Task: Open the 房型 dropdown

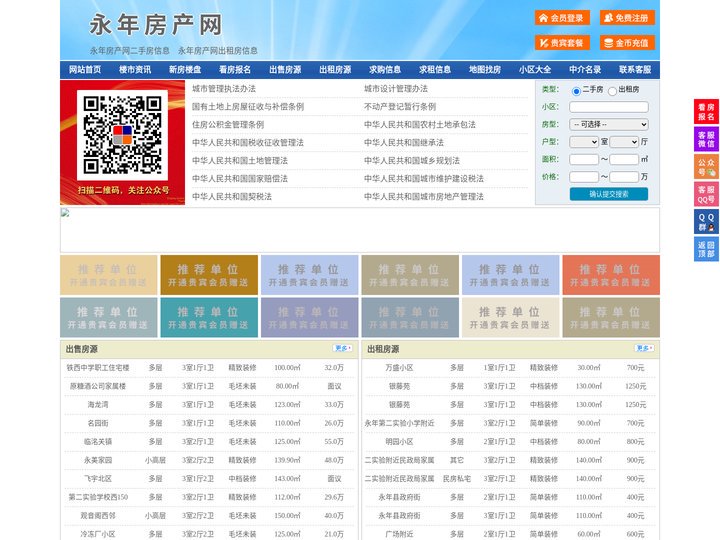Action: tap(609, 124)
